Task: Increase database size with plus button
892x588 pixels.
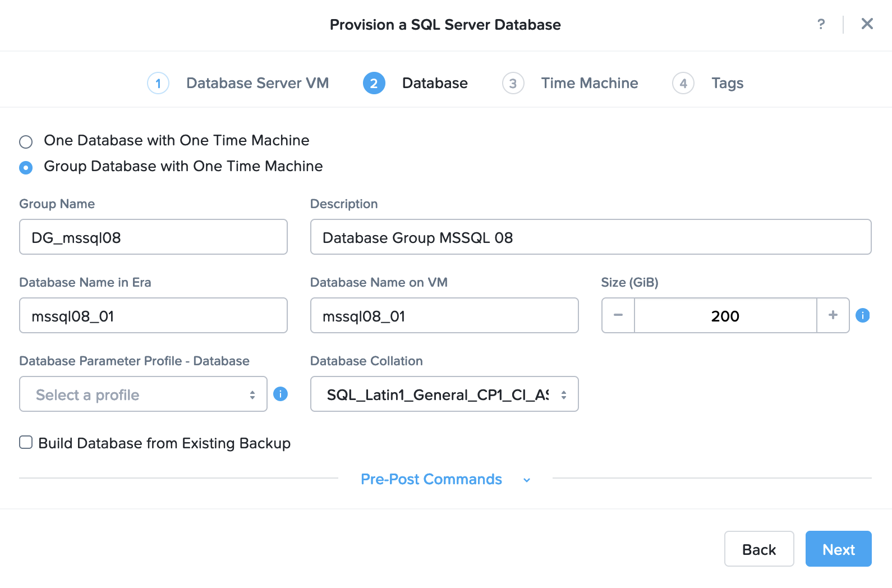Action: pyautogui.click(x=833, y=315)
